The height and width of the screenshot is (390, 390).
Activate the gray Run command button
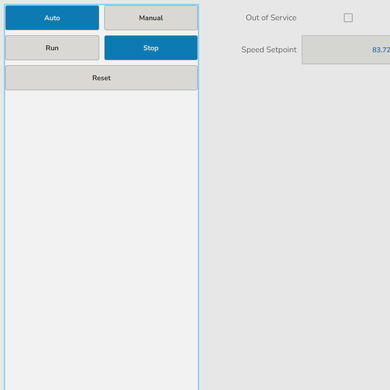click(52, 48)
